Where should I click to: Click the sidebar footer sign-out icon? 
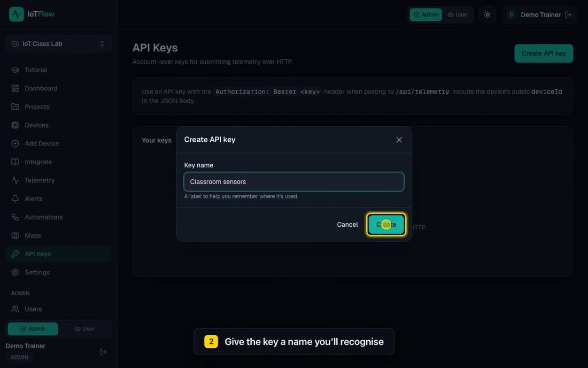point(103,352)
